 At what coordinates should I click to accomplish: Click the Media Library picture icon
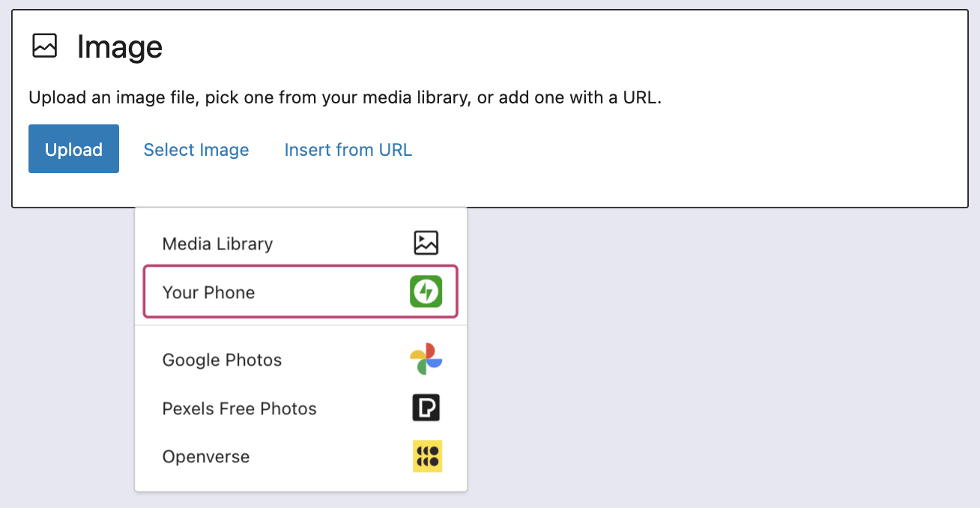(426, 243)
